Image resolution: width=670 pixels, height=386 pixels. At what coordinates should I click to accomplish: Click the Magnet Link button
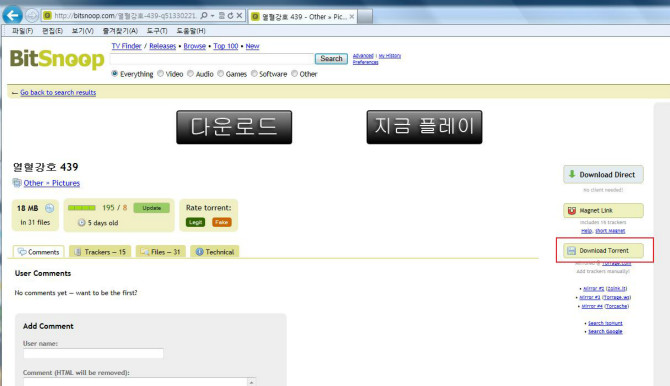[603, 210]
